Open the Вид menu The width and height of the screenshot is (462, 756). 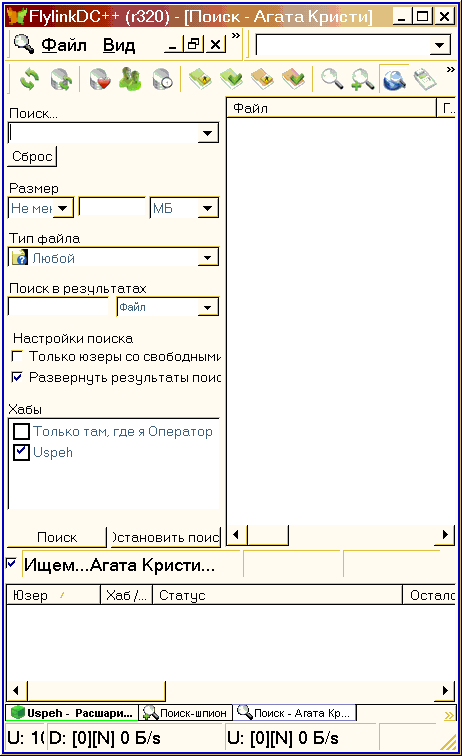[119, 45]
